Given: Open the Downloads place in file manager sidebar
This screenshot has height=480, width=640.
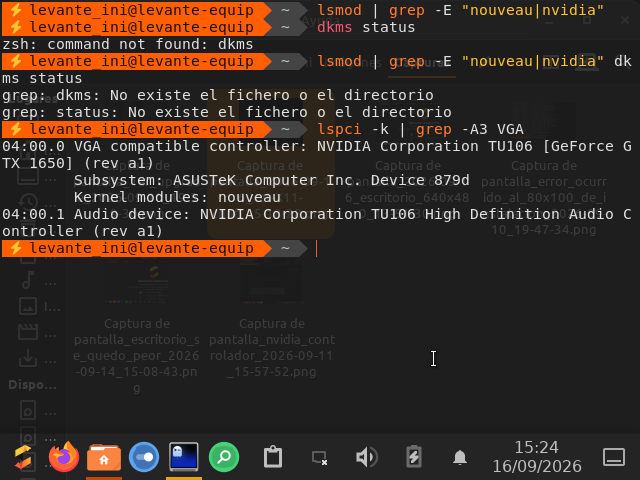Looking at the screenshot, I should tap(28, 358).
